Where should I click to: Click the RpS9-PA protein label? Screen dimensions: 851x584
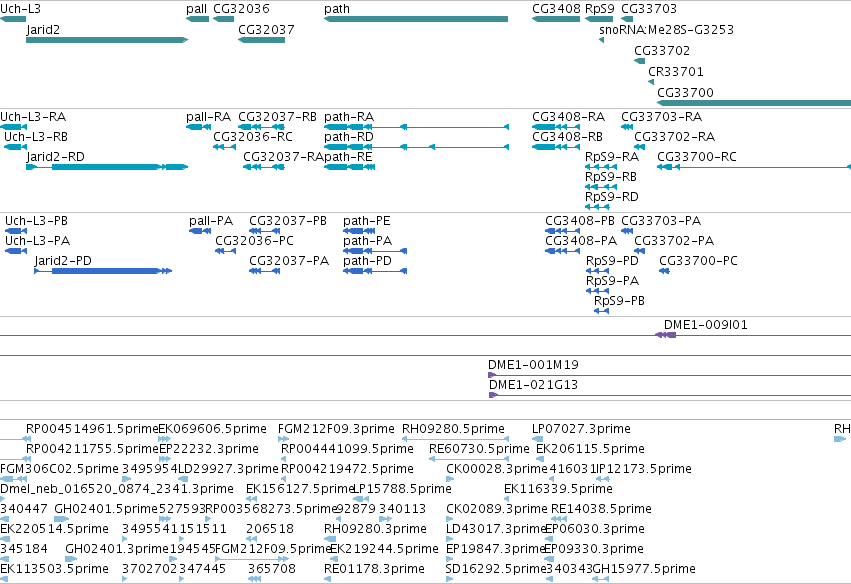click(613, 281)
